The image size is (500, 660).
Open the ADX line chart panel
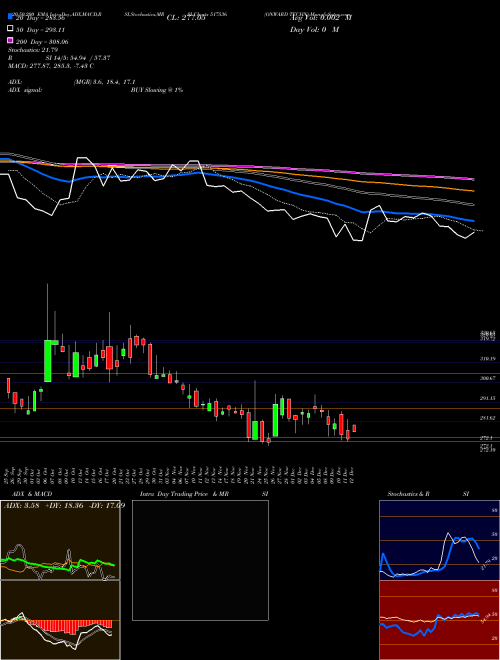tap(60, 540)
